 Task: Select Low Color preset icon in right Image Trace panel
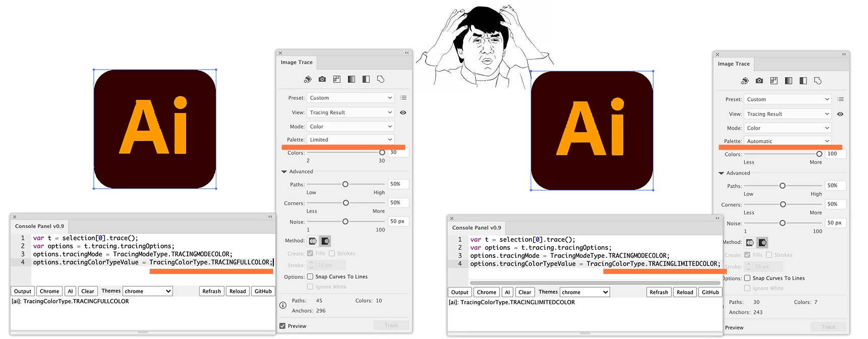[774, 81]
